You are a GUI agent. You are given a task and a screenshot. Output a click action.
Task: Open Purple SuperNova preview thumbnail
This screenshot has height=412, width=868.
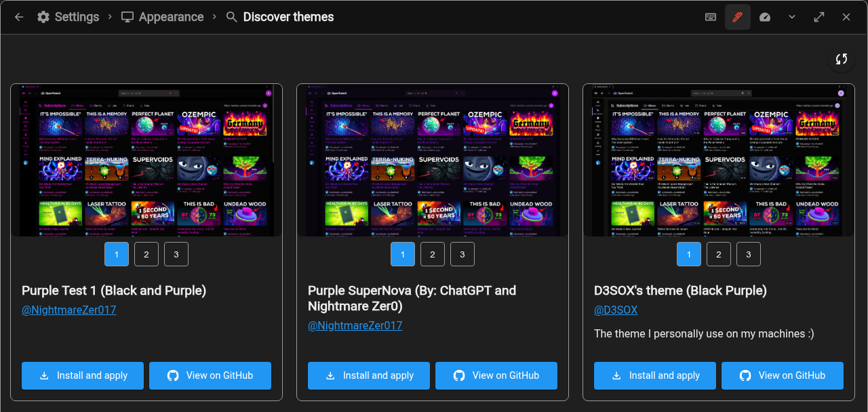click(433, 161)
